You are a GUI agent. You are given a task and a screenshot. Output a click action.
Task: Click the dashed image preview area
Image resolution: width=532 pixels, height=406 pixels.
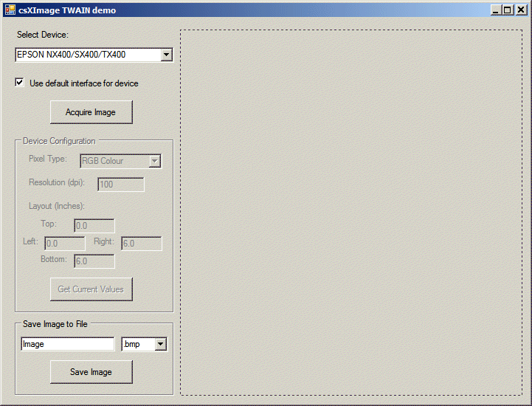351,213
